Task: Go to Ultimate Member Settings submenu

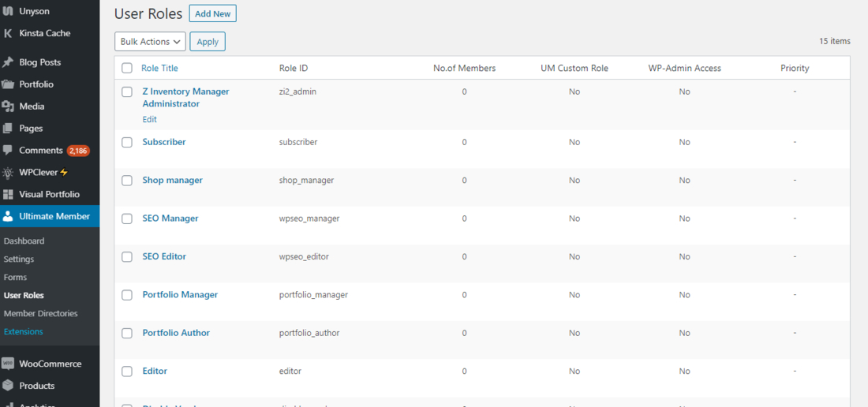Action: tap(19, 259)
